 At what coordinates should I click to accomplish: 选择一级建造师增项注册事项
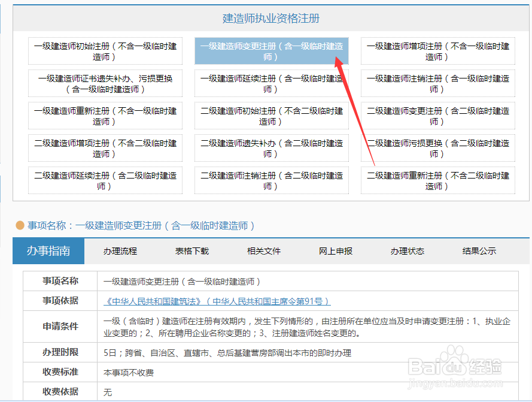point(437,50)
